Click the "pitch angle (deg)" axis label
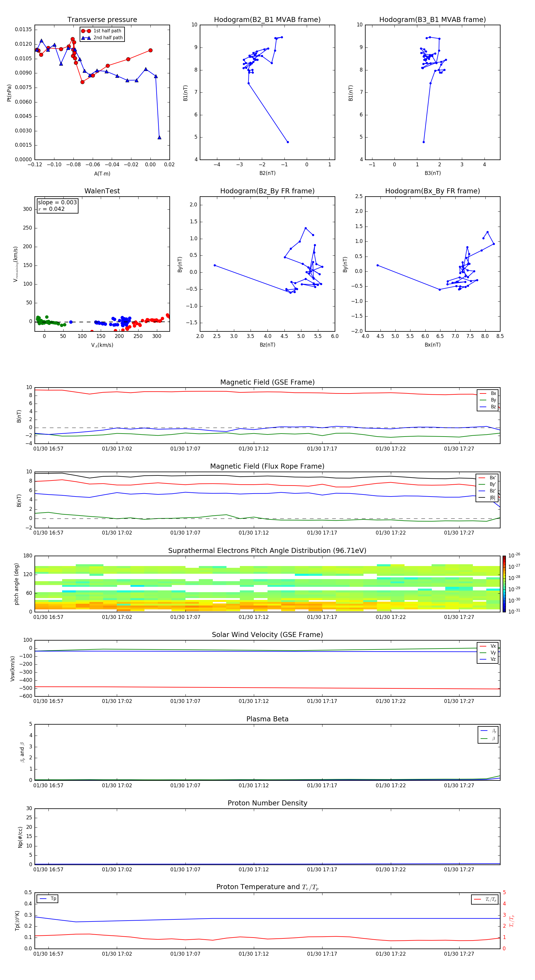 pyautogui.click(x=16, y=584)
